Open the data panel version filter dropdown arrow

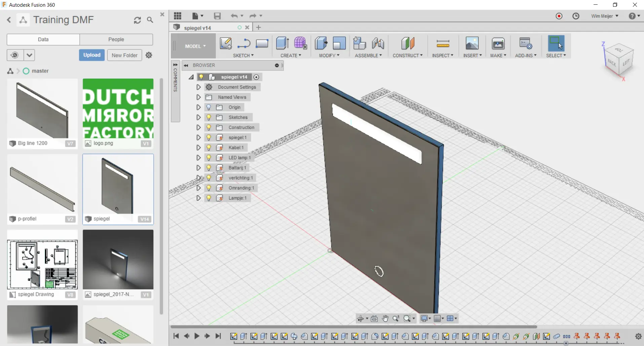[29, 55]
